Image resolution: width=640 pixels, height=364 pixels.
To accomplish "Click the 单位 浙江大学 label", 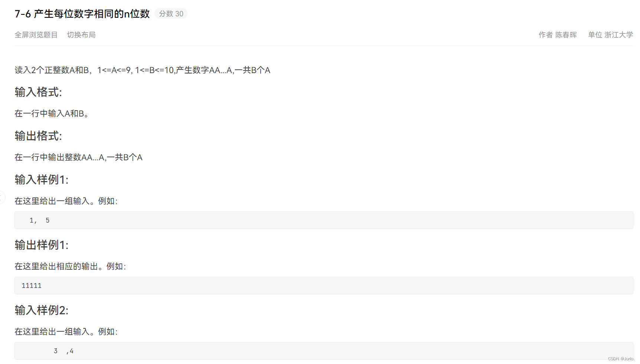I will (x=611, y=35).
